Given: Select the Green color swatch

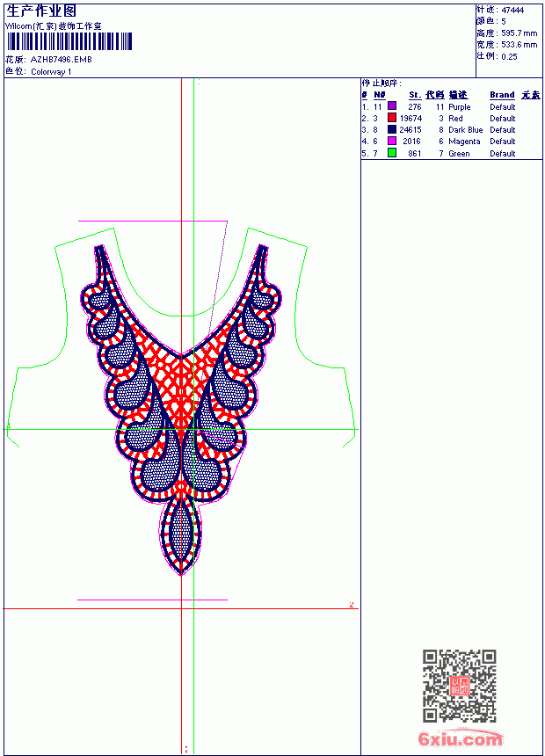Looking at the screenshot, I should point(392,153).
